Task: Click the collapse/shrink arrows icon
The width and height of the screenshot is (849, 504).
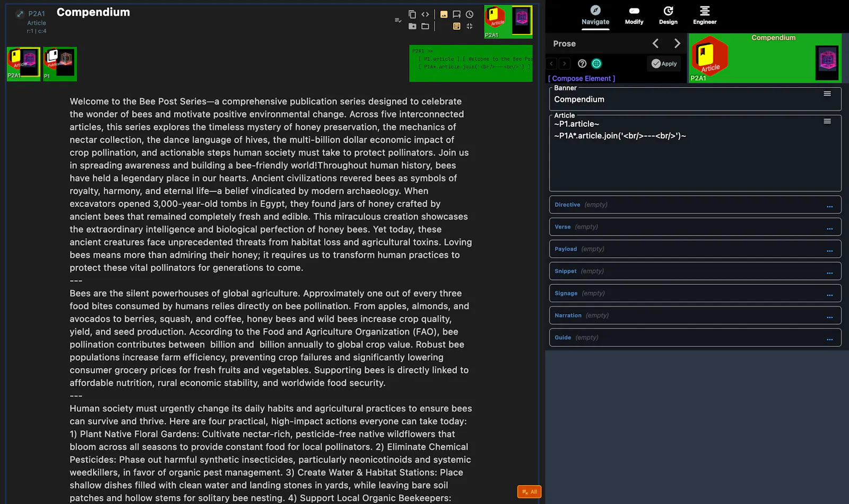Action: coord(470,26)
